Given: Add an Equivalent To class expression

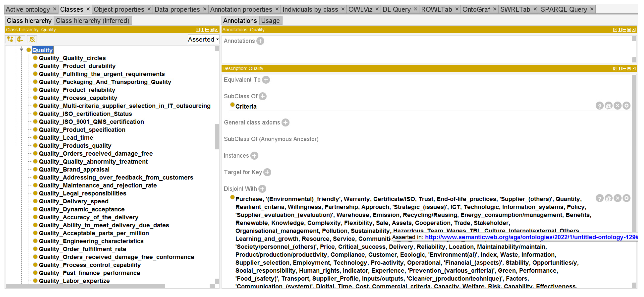Looking at the screenshot, I should [x=266, y=80].
